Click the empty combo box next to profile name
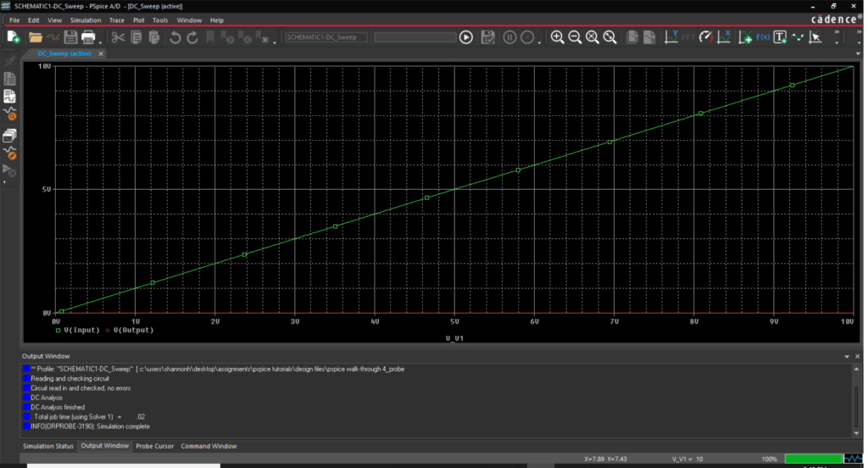Viewport: 868px width, 468px height. (x=415, y=37)
